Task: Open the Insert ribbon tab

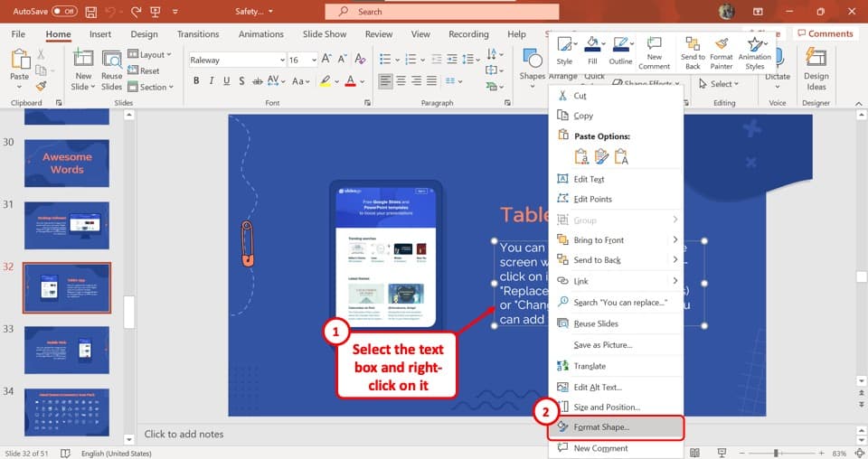Action: pyautogui.click(x=100, y=33)
